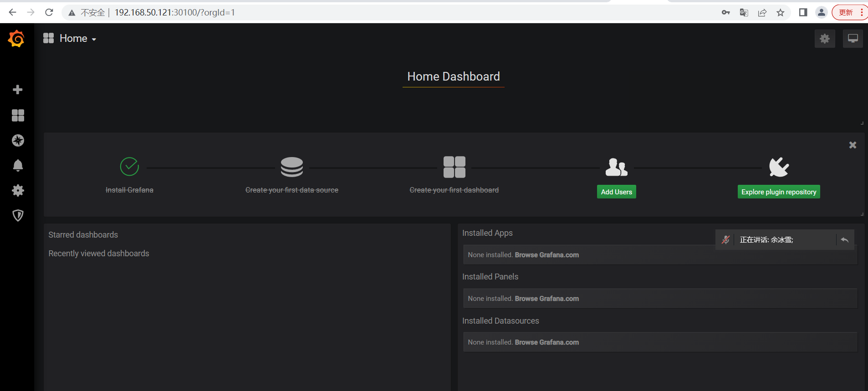Image resolution: width=868 pixels, height=391 pixels.
Task: Click the first dashboard grid icon
Action: pyautogui.click(x=454, y=167)
